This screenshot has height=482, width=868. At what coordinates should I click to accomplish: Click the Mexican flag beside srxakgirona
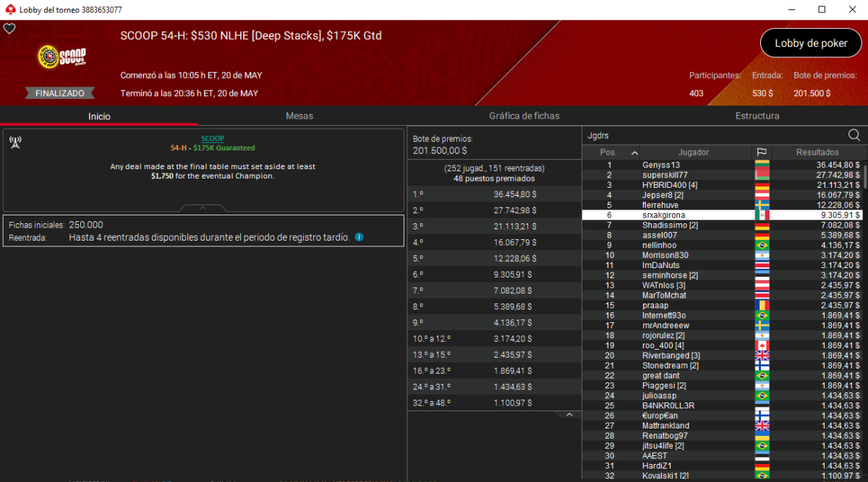[x=762, y=215]
